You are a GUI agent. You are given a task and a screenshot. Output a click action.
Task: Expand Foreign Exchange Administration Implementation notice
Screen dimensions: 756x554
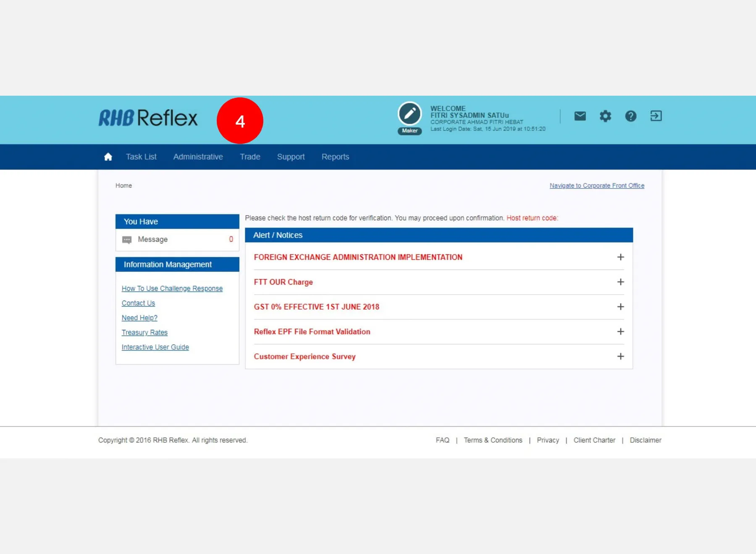click(x=620, y=257)
